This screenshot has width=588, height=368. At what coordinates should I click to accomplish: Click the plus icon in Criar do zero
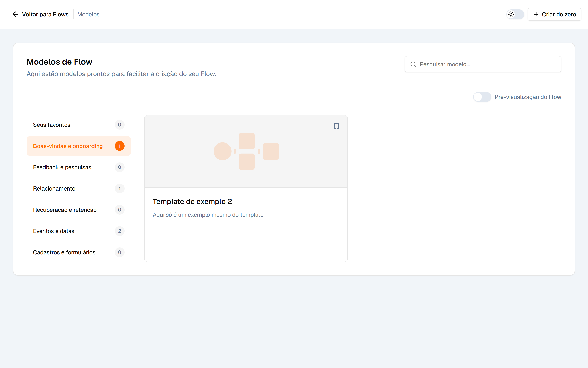536,14
